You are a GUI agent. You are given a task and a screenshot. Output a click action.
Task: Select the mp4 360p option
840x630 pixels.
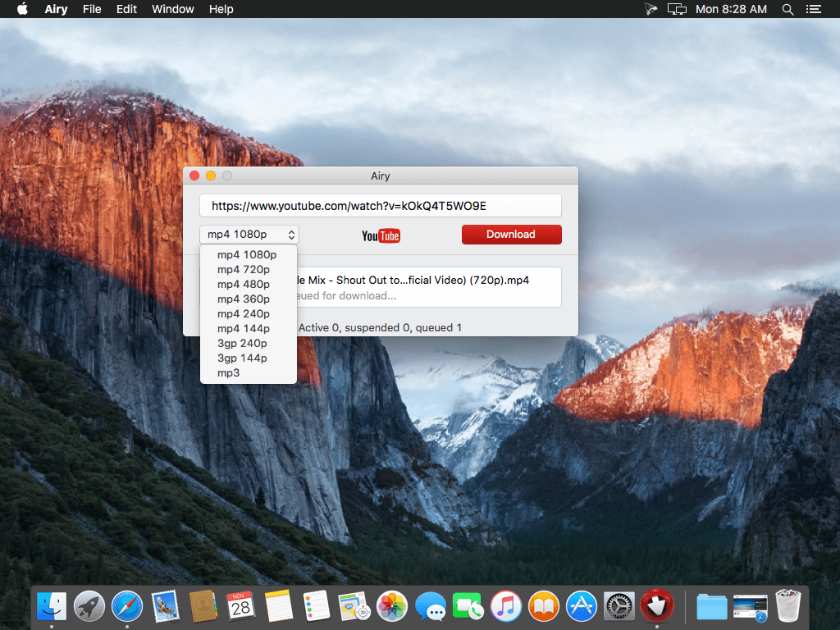point(244,299)
